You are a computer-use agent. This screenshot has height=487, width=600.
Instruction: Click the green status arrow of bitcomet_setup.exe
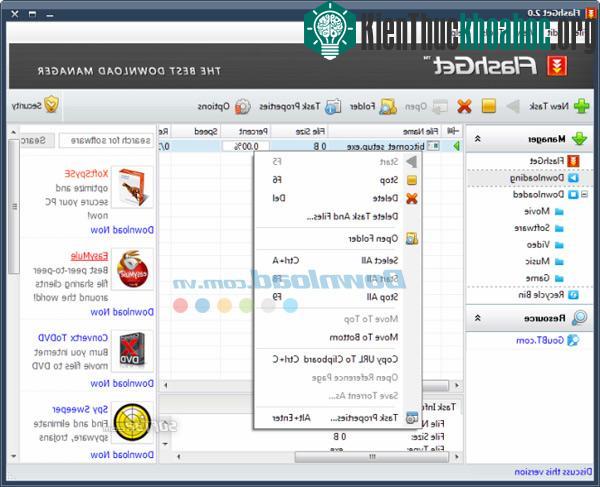pyautogui.click(x=457, y=146)
